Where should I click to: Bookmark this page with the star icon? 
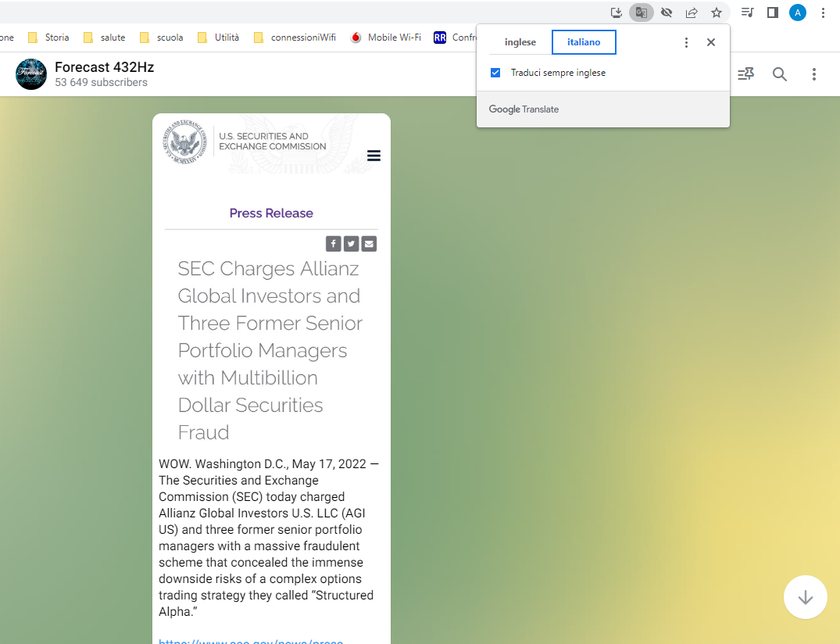[717, 13]
